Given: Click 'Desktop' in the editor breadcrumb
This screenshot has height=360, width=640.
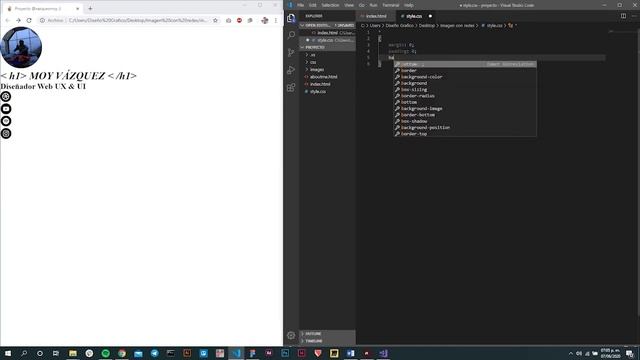Looking at the screenshot, I should (x=427, y=25).
